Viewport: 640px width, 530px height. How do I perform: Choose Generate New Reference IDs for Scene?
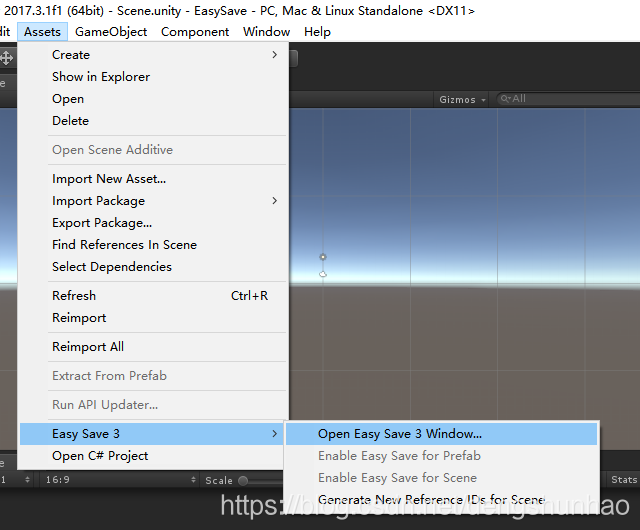(x=442, y=500)
